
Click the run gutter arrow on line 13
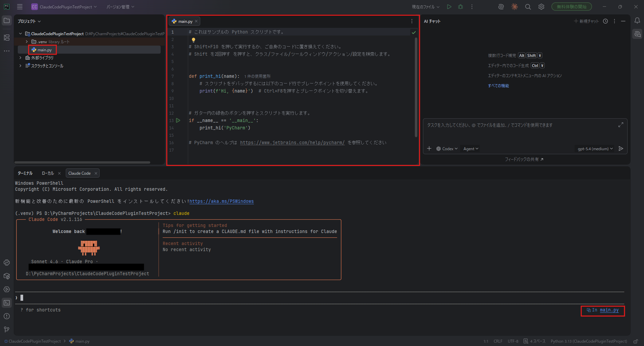pos(178,120)
